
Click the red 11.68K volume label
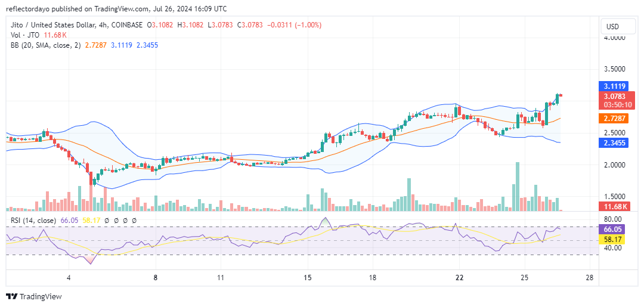[615, 206]
